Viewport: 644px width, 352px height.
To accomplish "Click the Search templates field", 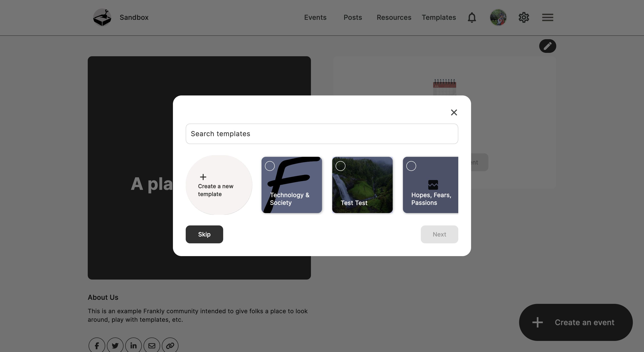I will tap(322, 134).
